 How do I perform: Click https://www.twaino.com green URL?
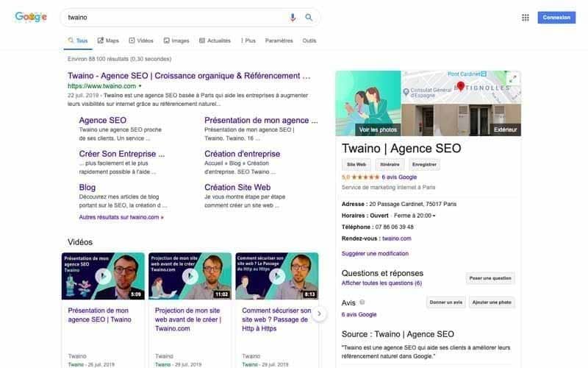coord(101,86)
